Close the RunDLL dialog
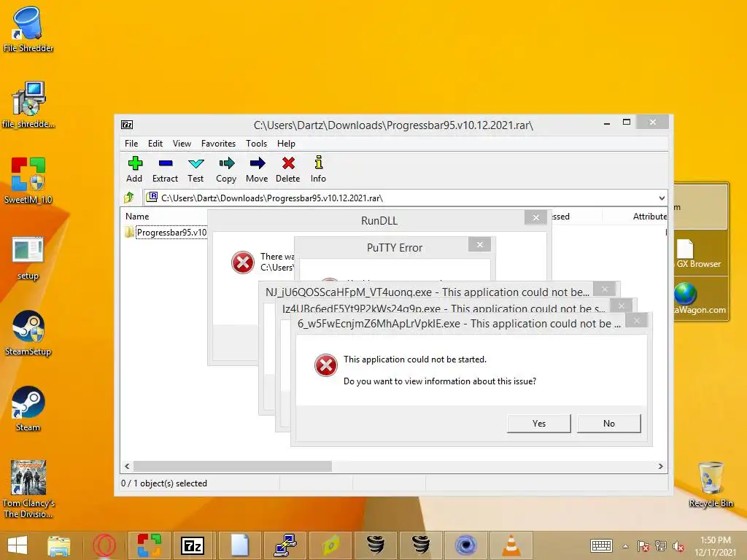 [x=536, y=217]
